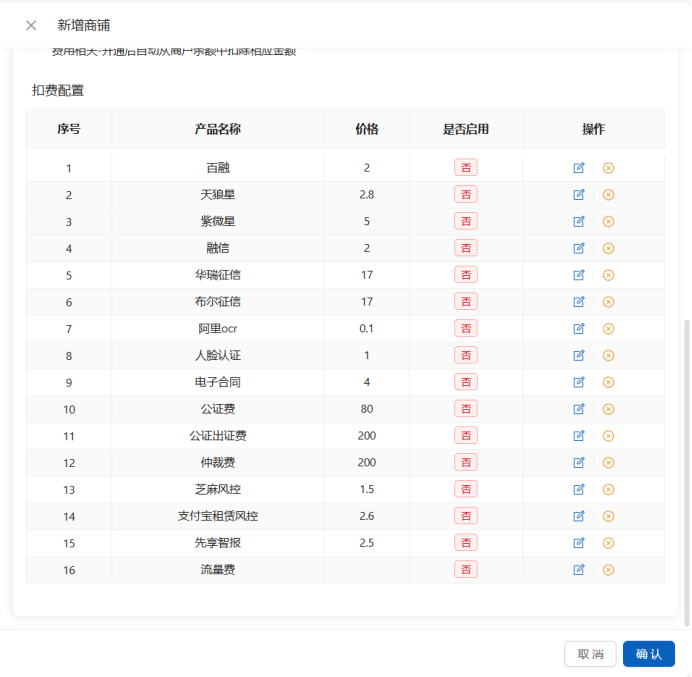Edit the 百融 row
692x677 pixels.
[x=579, y=168]
